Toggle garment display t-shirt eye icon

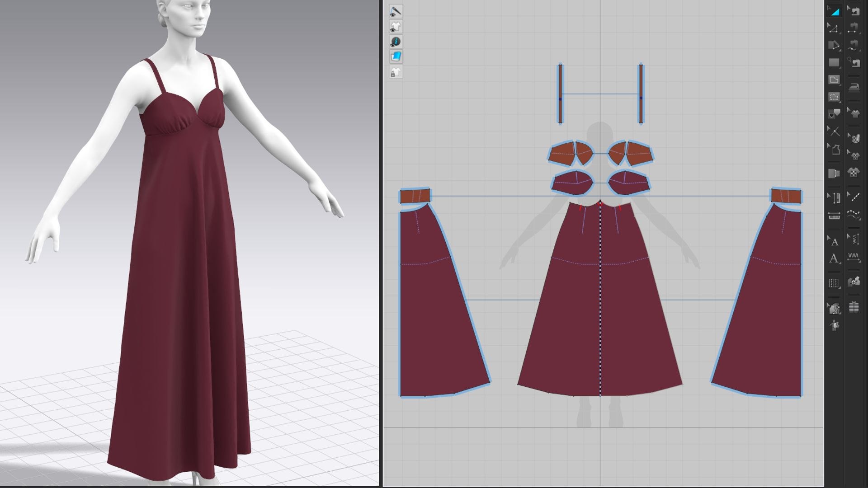coord(396,26)
